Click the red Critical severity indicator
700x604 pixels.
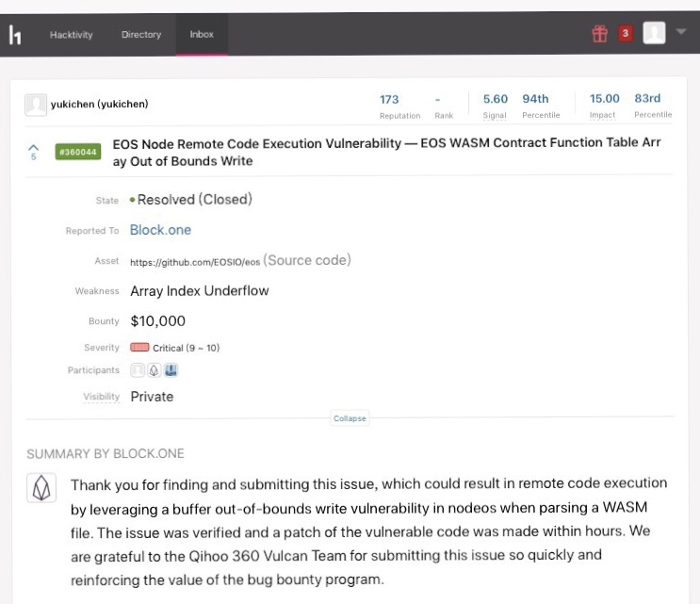tap(139, 348)
